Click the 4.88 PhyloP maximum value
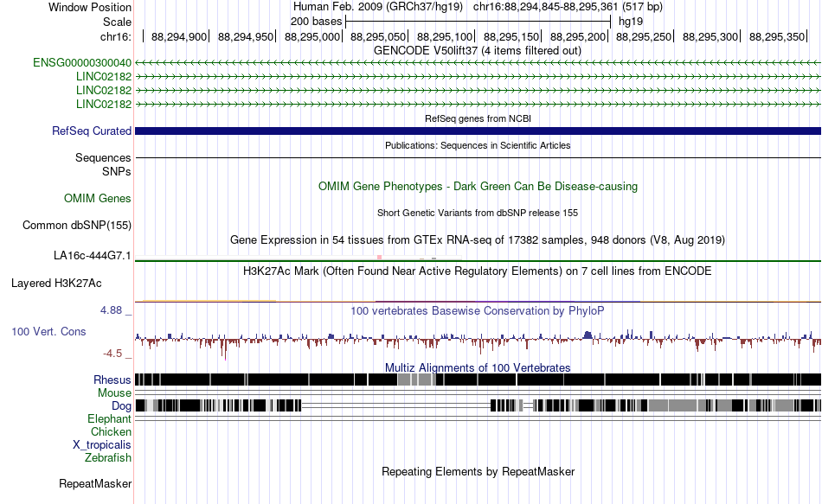The width and height of the screenshot is (822, 504). pyautogui.click(x=111, y=310)
